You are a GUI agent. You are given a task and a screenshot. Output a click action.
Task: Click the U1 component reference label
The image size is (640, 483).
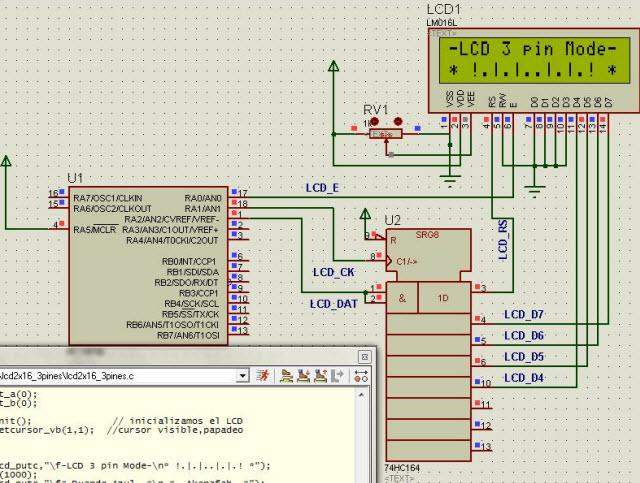pyautogui.click(x=75, y=178)
